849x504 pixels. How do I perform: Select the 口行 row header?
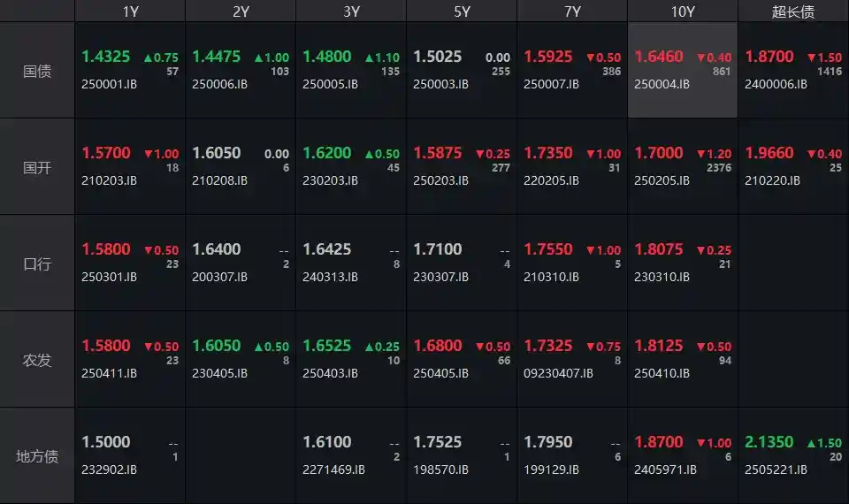tap(37, 263)
